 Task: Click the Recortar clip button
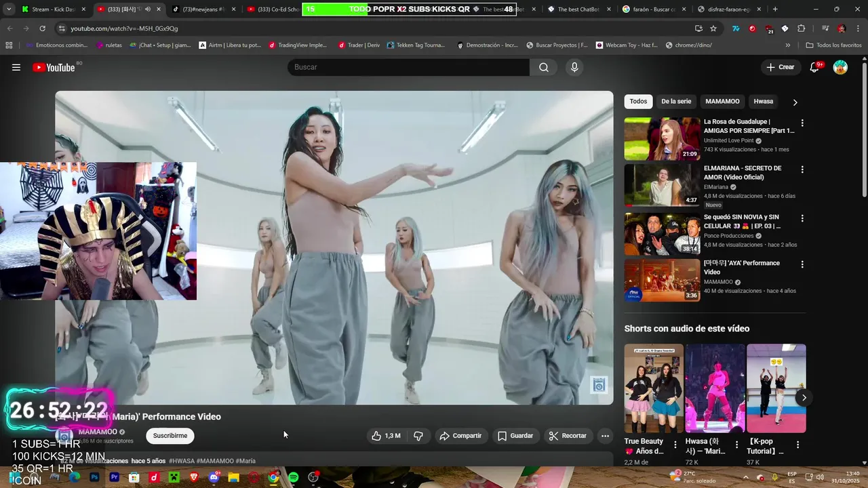click(568, 436)
